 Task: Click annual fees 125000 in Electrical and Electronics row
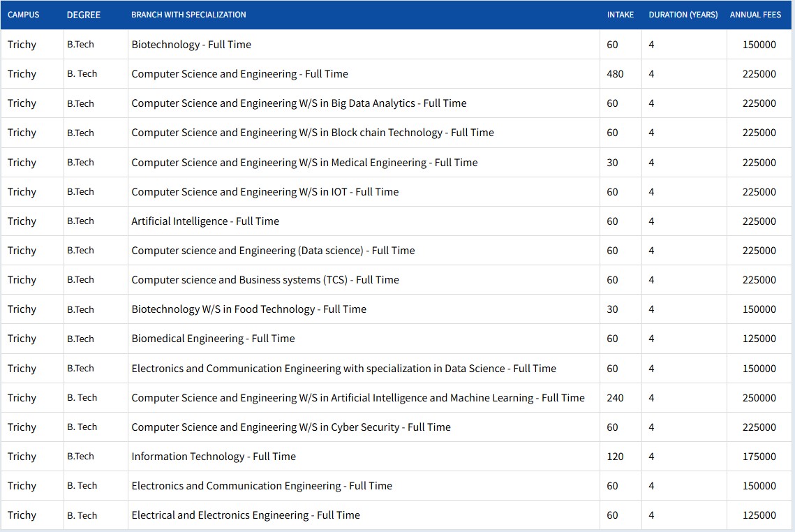tap(759, 516)
